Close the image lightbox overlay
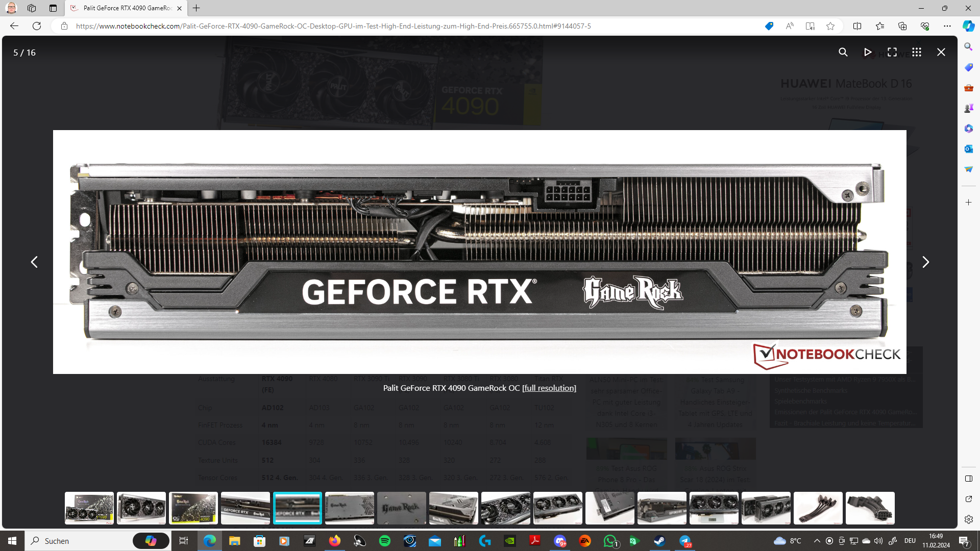 coord(941,52)
